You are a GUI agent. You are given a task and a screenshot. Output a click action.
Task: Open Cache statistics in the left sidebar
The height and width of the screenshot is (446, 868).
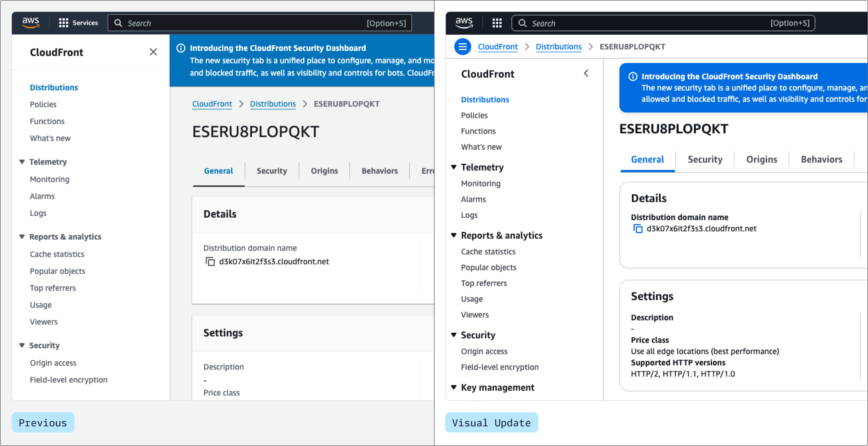tap(57, 254)
